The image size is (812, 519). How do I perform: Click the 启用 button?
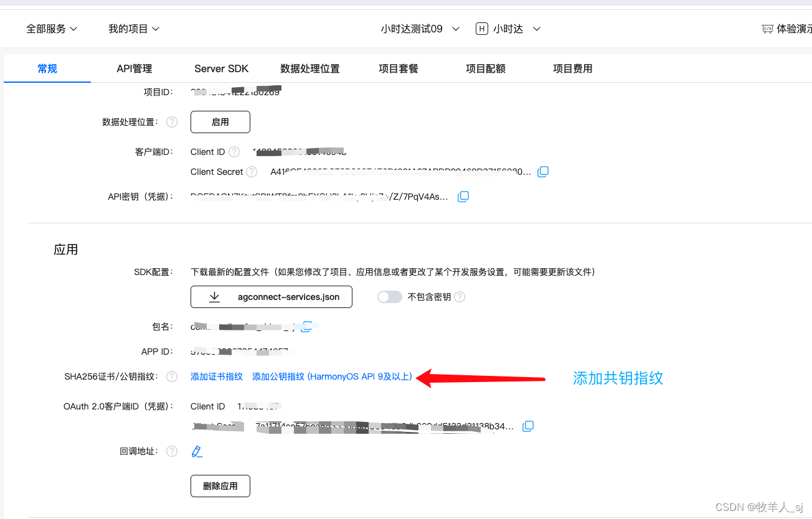[x=220, y=122]
